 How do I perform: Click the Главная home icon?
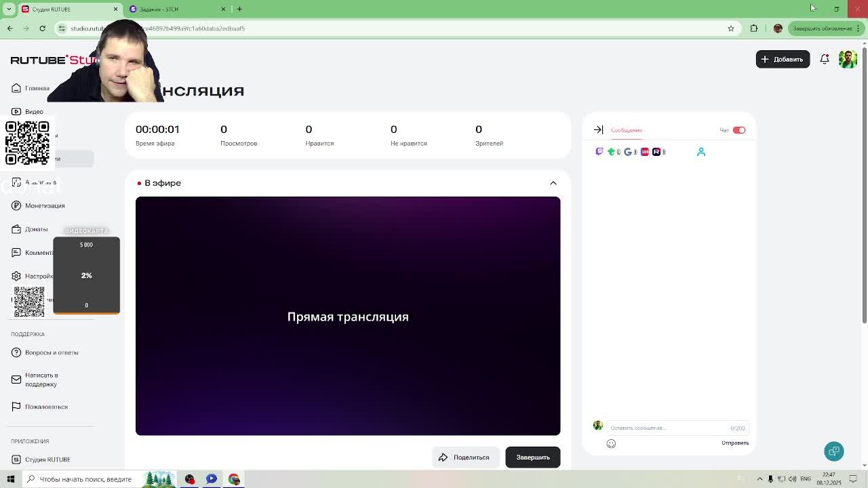(16, 88)
